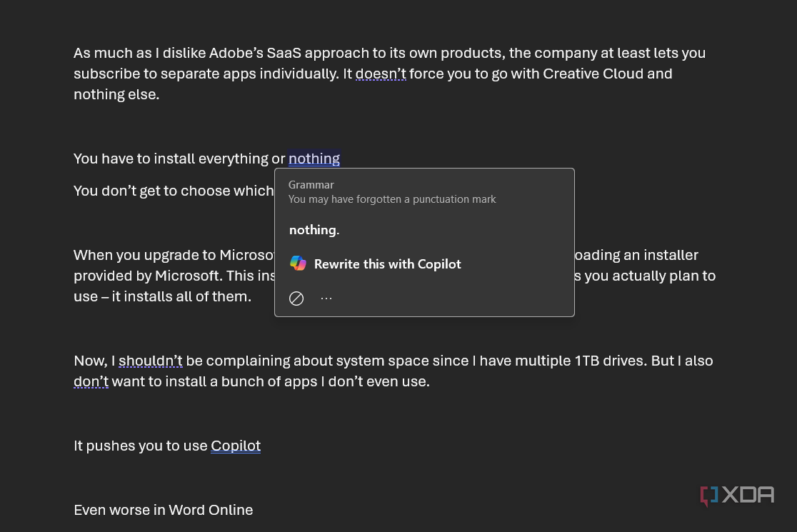Click the underlined word 'shouldn't'
797x532 pixels.
[151, 361]
